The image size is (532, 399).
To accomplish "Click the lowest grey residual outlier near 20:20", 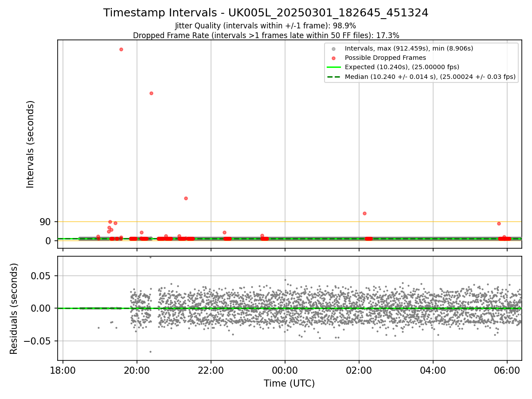I will (x=150, y=352).
